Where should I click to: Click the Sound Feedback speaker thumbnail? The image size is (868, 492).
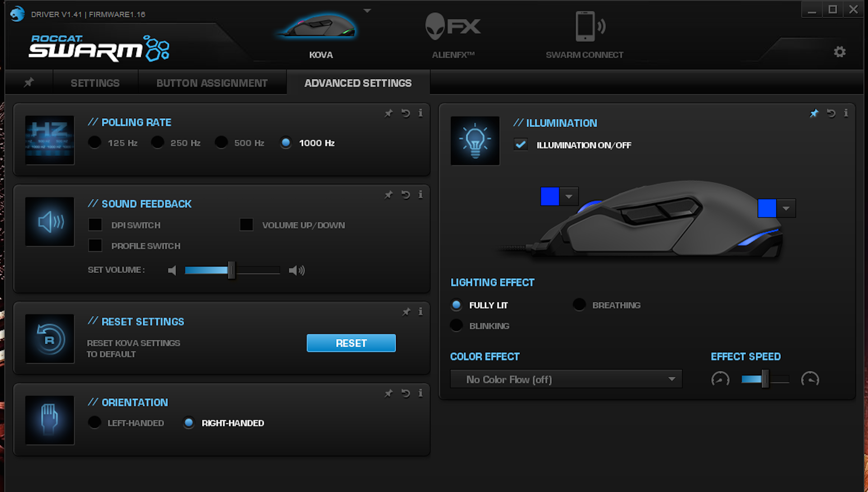point(50,221)
